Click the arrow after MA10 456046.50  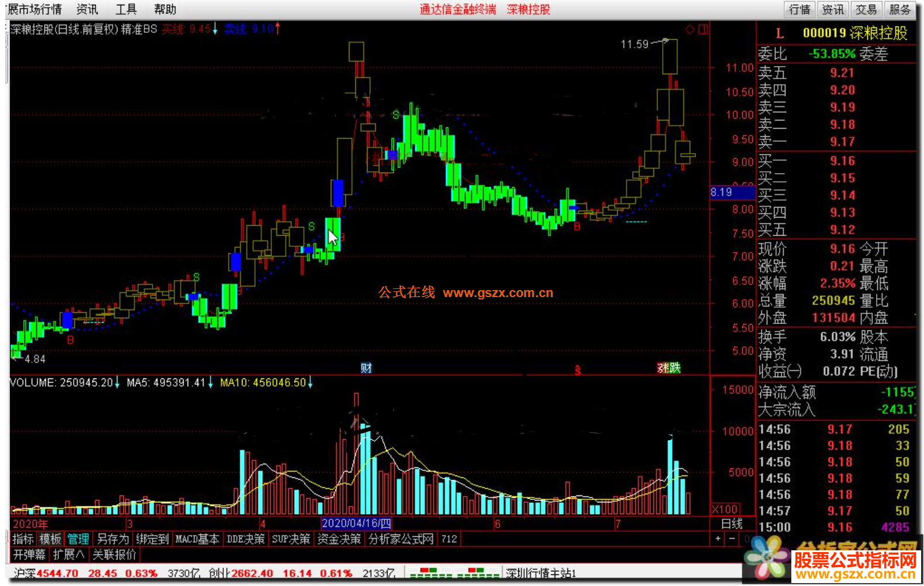(x=310, y=382)
